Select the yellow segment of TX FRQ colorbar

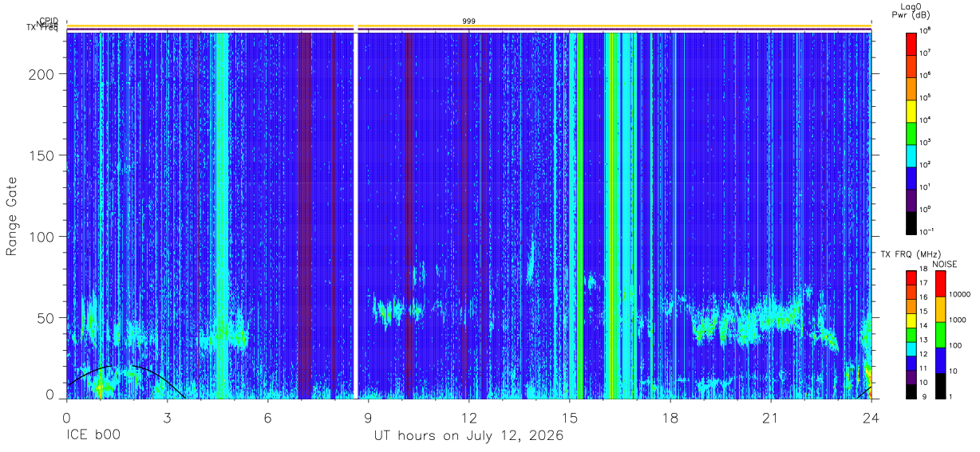pyautogui.click(x=911, y=320)
